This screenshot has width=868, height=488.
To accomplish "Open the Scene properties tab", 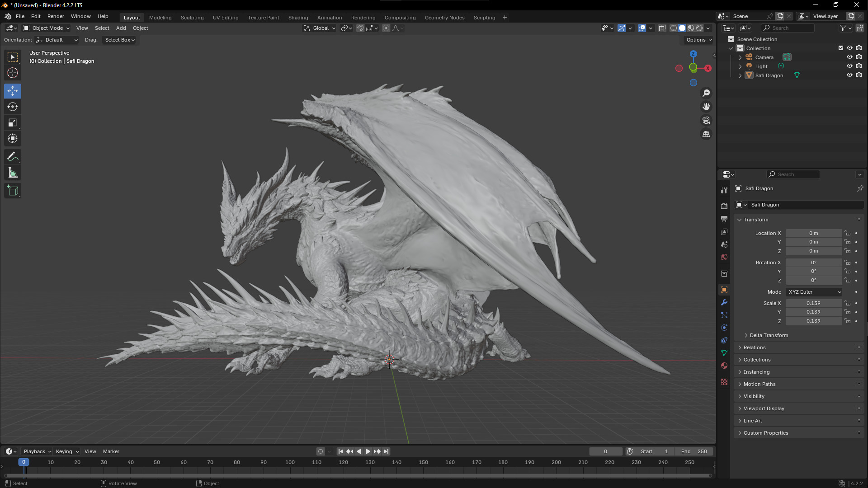I will coord(724,244).
